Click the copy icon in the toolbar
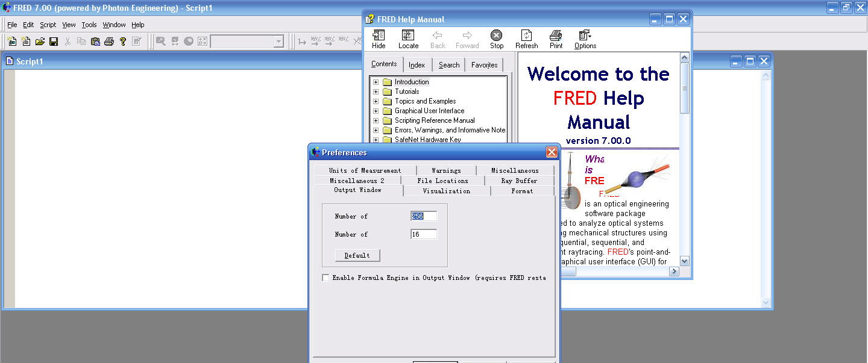The height and width of the screenshot is (363, 868). point(81,42)
